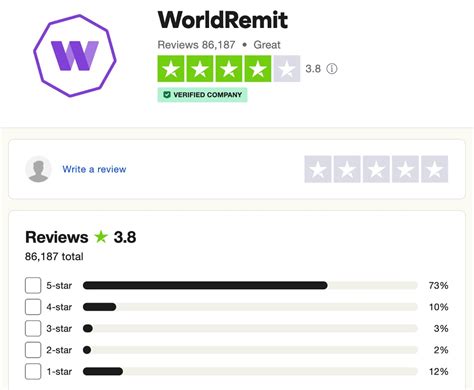This screenshot has height=390, width=474.
Task: Click the green star rating row in header
Action: (229, 69)
